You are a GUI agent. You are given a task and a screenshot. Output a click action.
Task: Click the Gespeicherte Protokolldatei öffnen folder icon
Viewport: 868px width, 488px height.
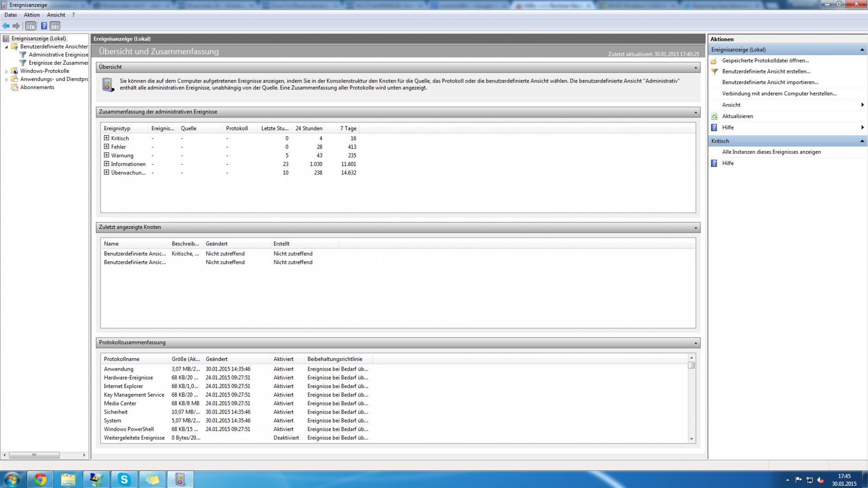point(714,61)
